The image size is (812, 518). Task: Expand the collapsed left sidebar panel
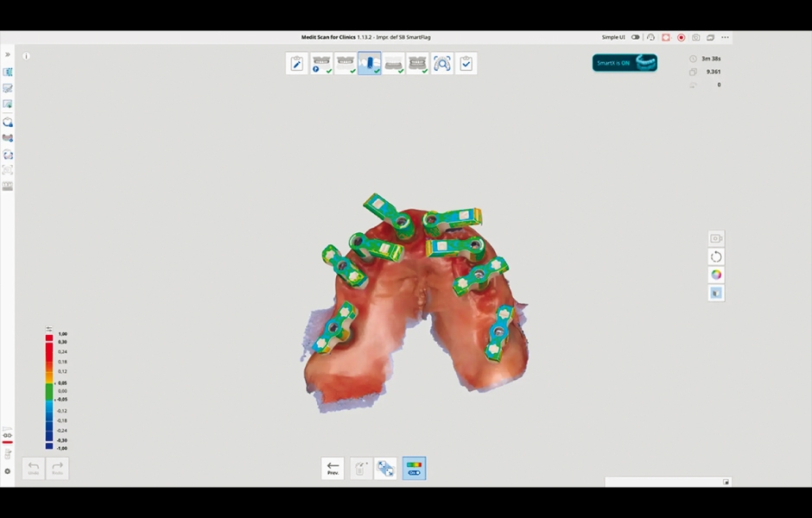pyautogui.click(x=9, y=53)
